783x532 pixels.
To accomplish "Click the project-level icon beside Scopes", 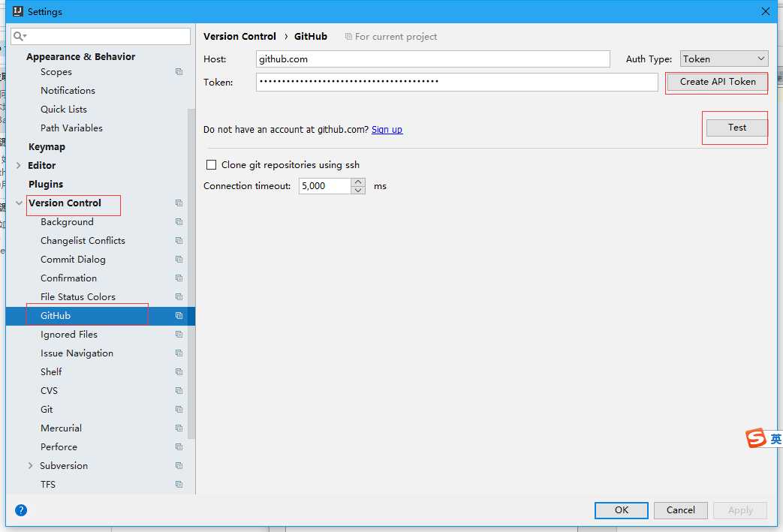I will coord(179,72).
